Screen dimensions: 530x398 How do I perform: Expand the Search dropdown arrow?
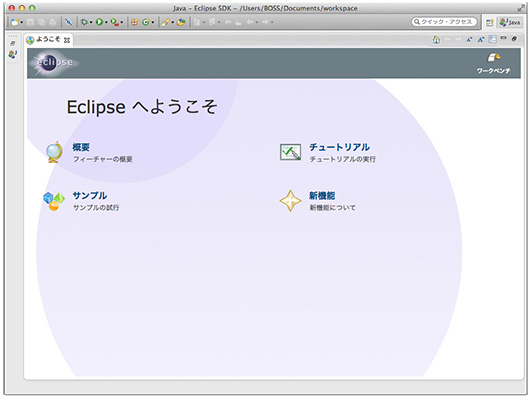(172, 23)
